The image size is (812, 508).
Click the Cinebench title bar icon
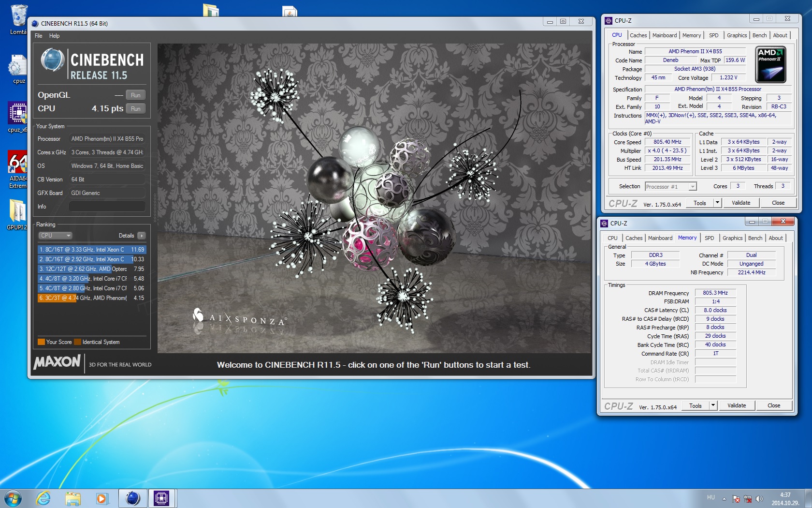pyautogui.click(x=35, y=23)
